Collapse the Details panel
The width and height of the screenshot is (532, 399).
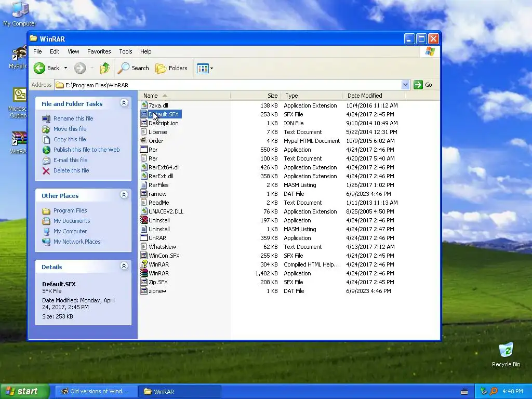click(x=124, y=266)
